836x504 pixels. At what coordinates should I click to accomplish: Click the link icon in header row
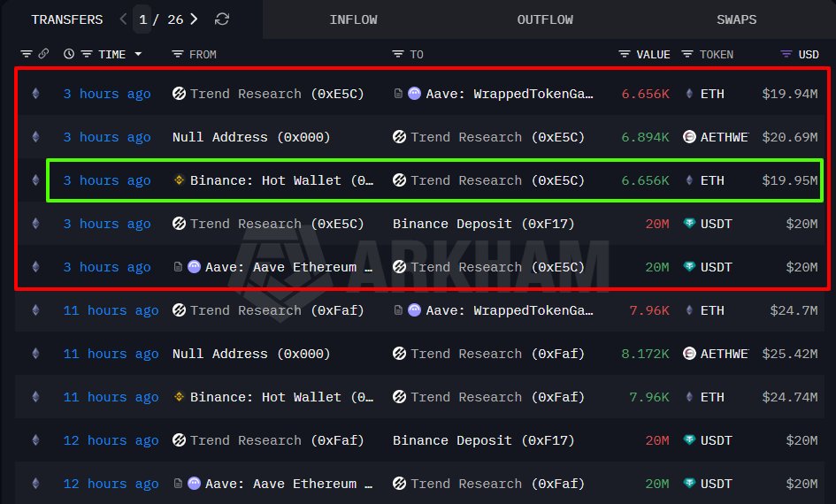pos(43,54)
